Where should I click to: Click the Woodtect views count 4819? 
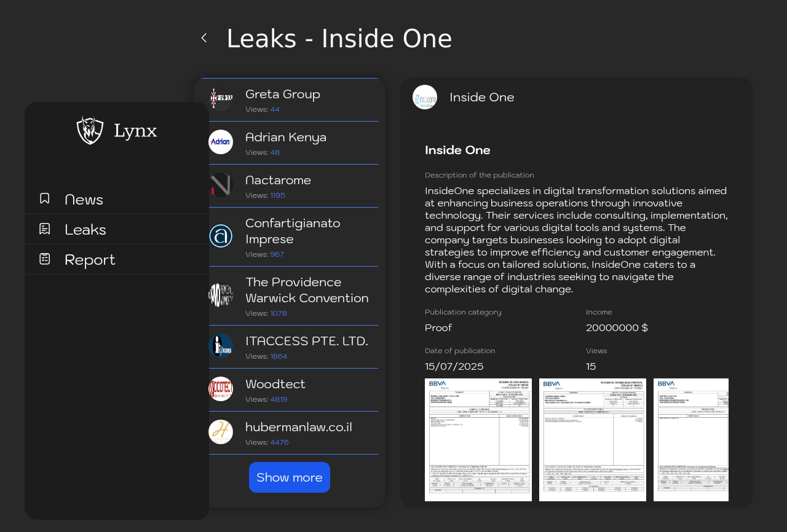pyautogui.click(x=279, y=399)
